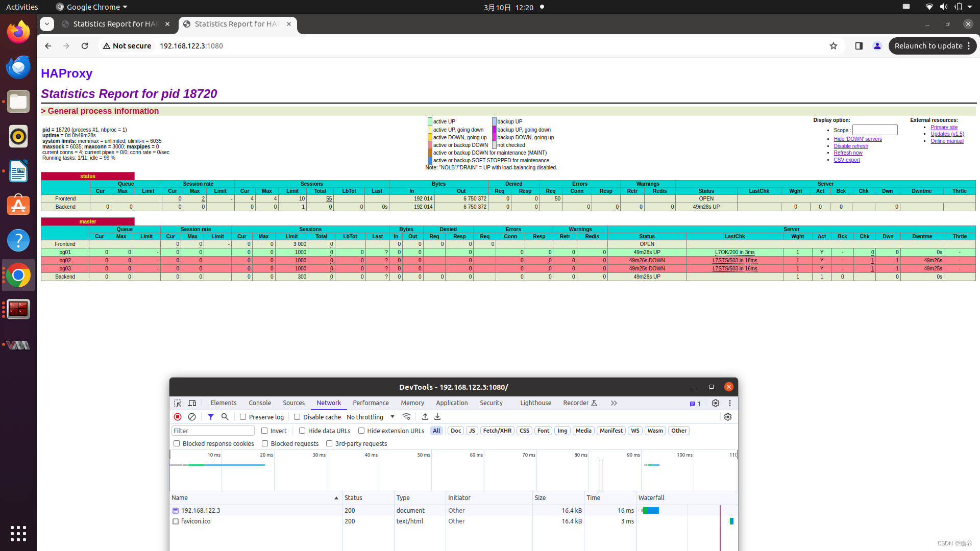Image resolution: width=980 pixels, height=551 pixels.
Task: Check Blocked response cookies
Action: click(x=177, y=443)
